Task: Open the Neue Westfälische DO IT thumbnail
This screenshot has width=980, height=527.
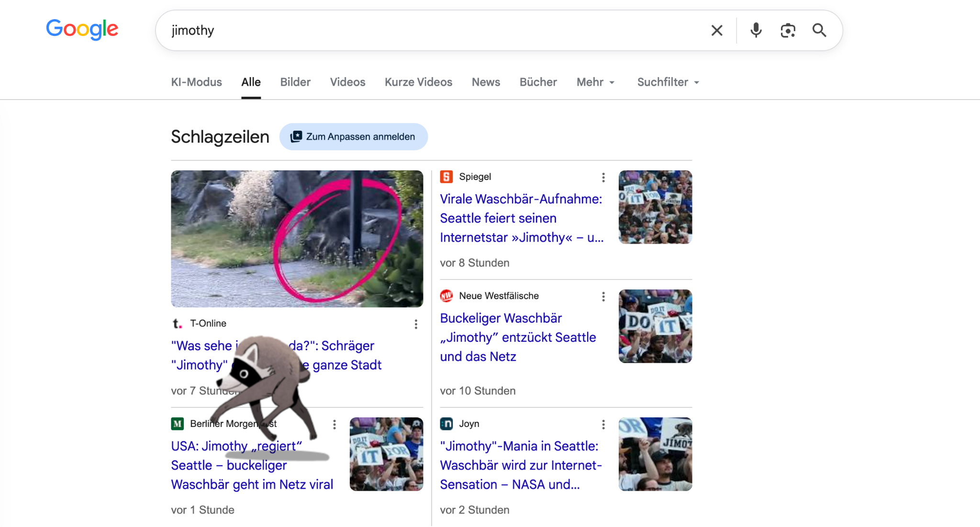Action: click(x=656, y=326)
